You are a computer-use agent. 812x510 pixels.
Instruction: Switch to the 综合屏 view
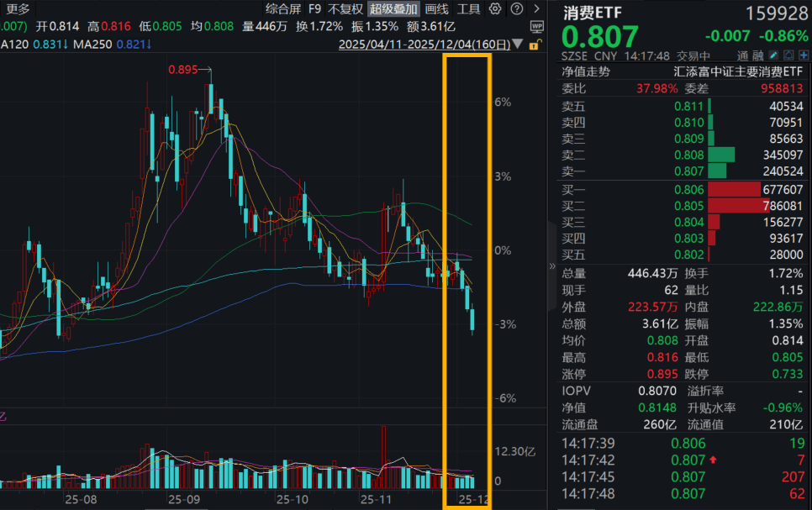click(285, 9)
